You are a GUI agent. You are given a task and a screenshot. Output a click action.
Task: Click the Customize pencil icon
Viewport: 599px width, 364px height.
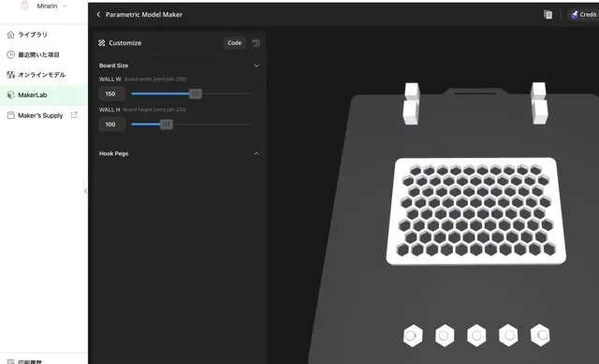[102, 43]
